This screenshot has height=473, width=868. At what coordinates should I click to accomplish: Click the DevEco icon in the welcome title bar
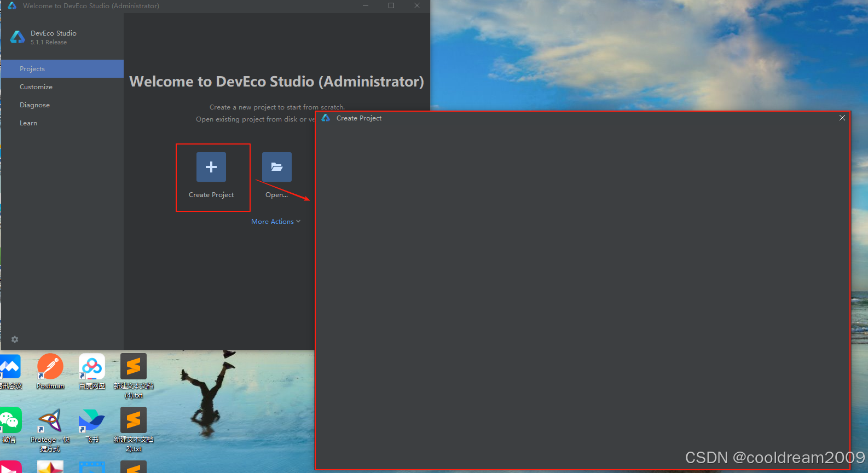[12, 5]
